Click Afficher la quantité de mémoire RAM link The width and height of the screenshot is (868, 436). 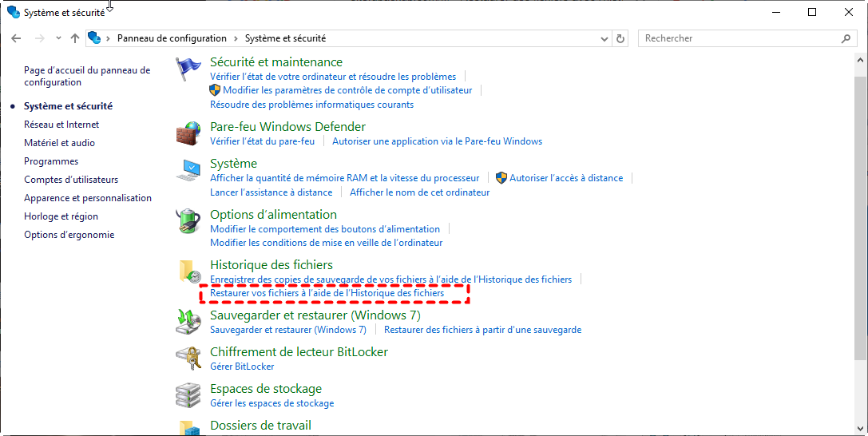point(344,178)
